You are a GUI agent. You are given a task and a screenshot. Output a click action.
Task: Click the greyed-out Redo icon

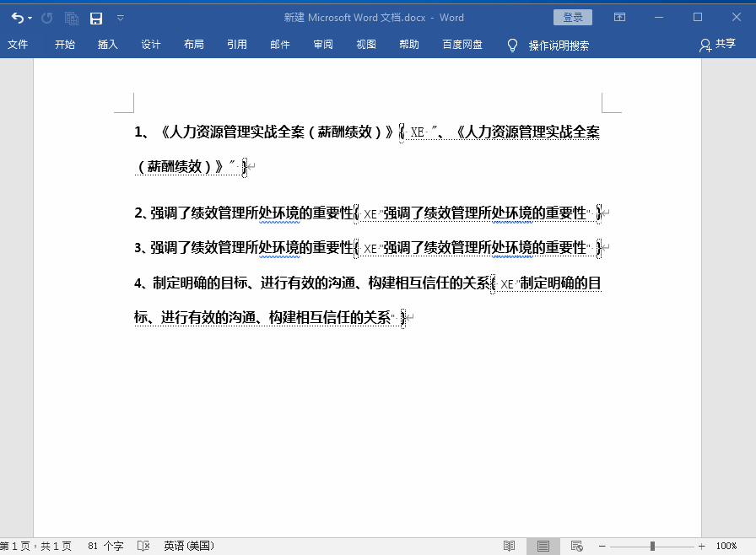tap(46, 18)
